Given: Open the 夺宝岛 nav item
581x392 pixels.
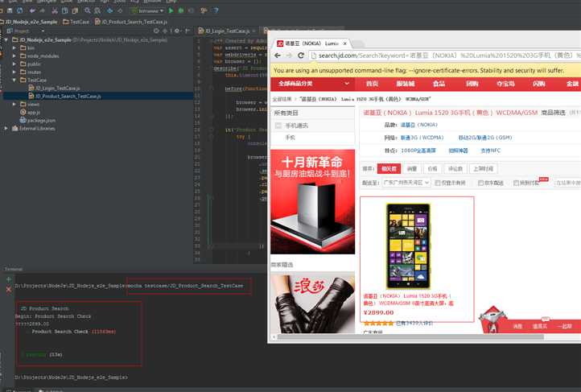Looking at the screenshot, I should [505, 84].
